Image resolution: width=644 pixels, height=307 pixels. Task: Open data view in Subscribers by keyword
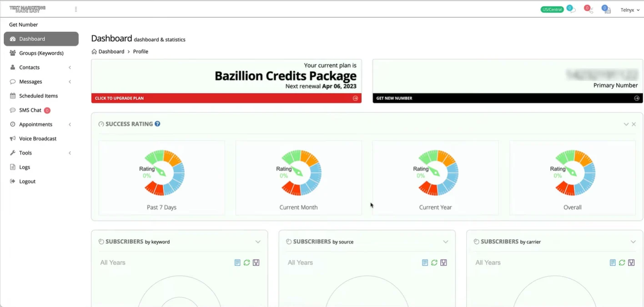237,263
